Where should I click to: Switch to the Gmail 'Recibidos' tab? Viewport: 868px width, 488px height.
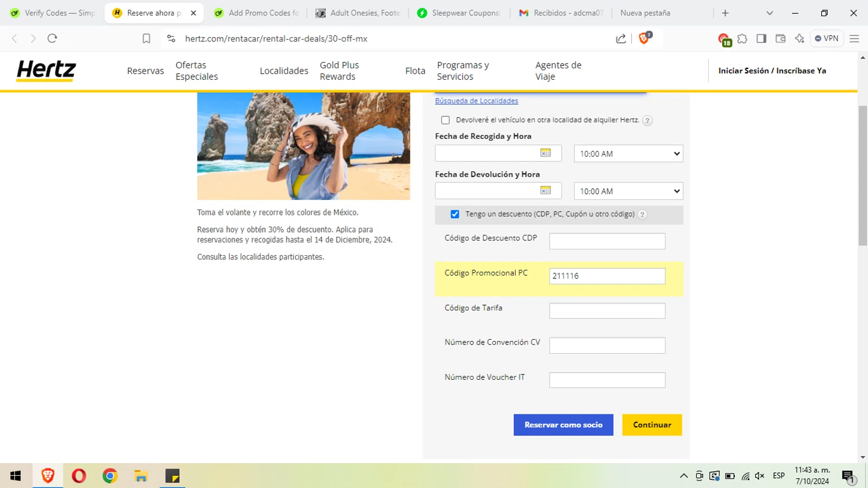click(x=561, y=13)
